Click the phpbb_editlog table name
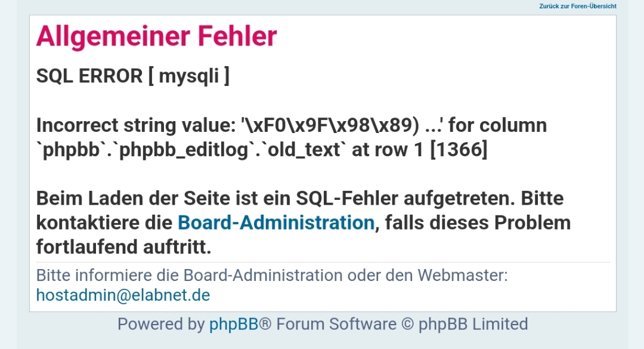 click(x=184, y=150)
